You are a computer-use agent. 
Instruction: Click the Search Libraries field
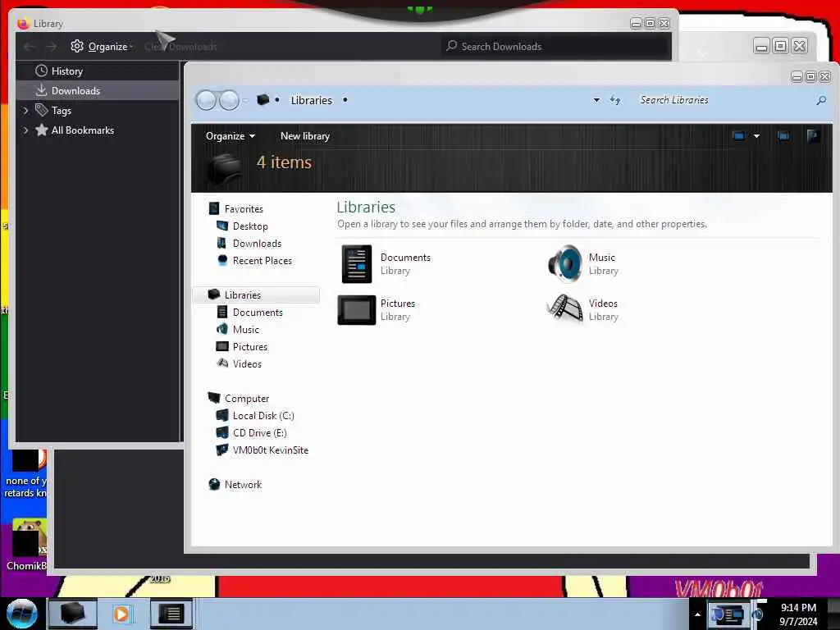(724, 99)
